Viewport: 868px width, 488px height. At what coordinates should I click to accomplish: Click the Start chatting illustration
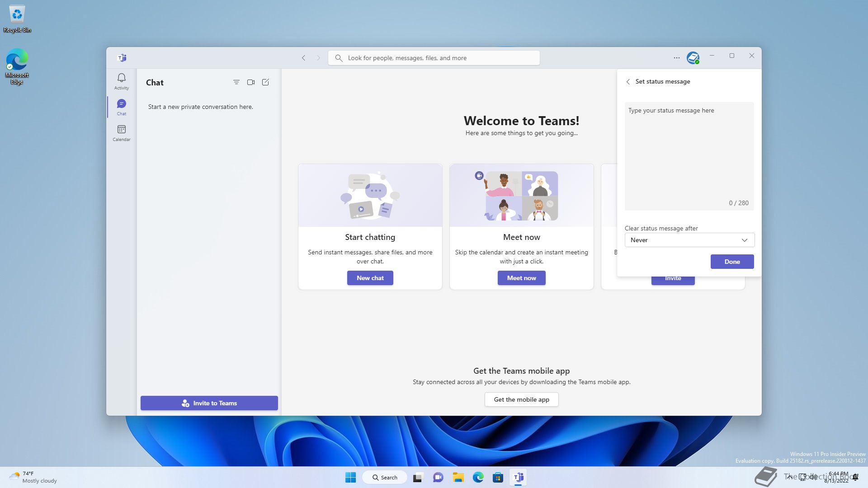tap(370, 196)
